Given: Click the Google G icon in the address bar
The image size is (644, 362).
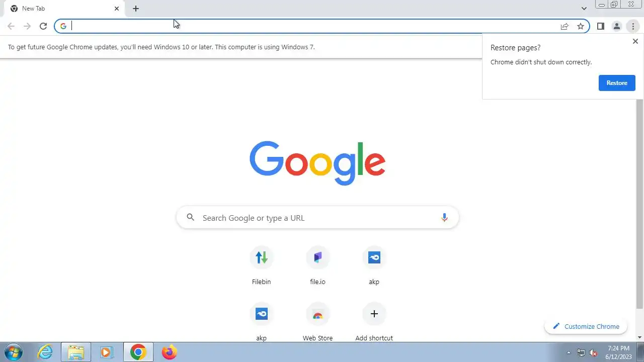Looking at the screenshot, I should click(63, 26).
